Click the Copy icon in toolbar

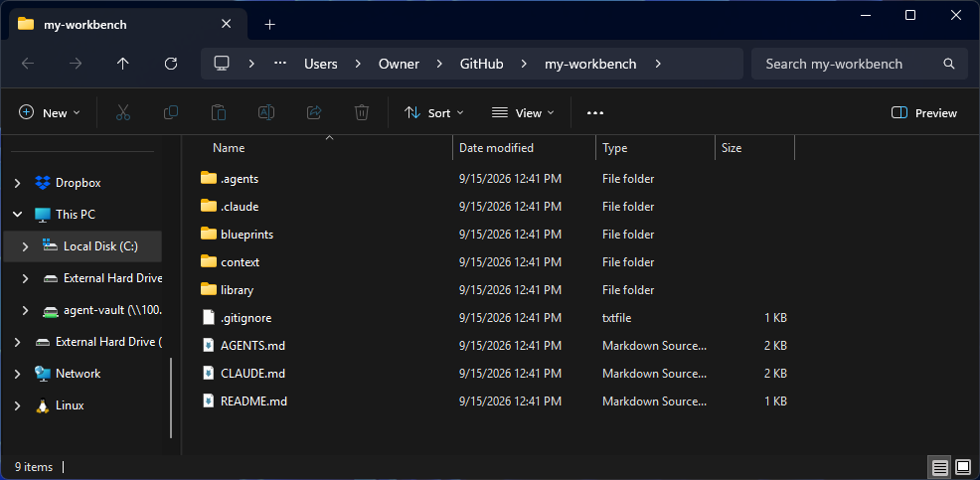(x=171, y=113)
